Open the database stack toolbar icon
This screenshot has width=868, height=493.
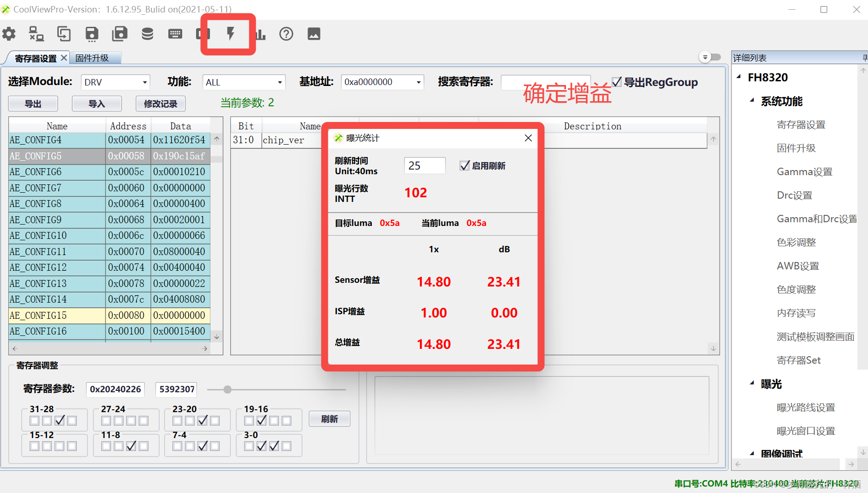pos(147,34)
